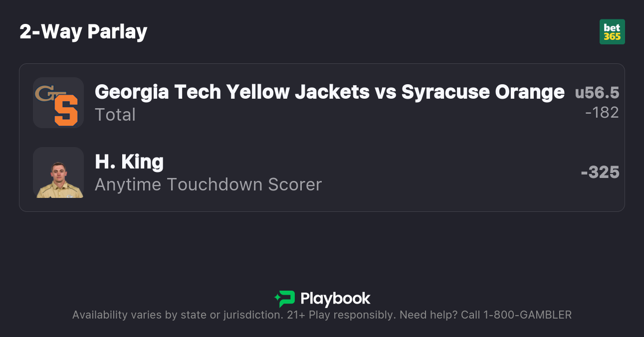Image resolution: width=644 pixels, height=337 pixels.
Task: Click the Total market label
Action: pos(115,115)
